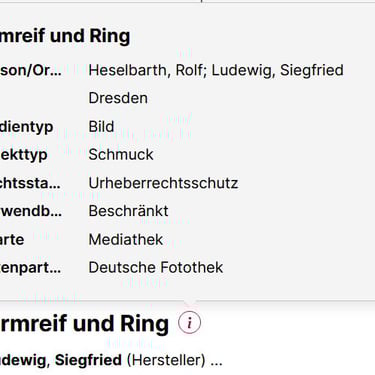Select the place value 'Dresden'

[118, 98]
